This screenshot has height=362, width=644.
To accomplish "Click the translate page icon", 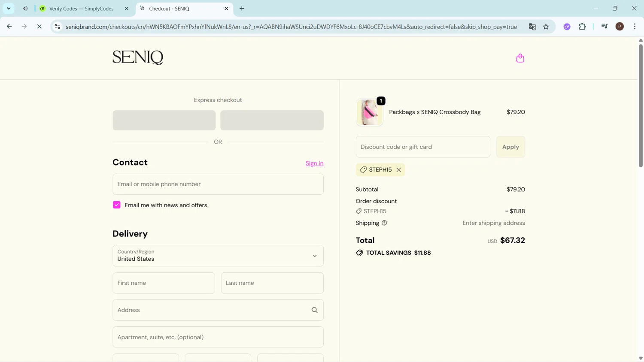I will [532, 27].
